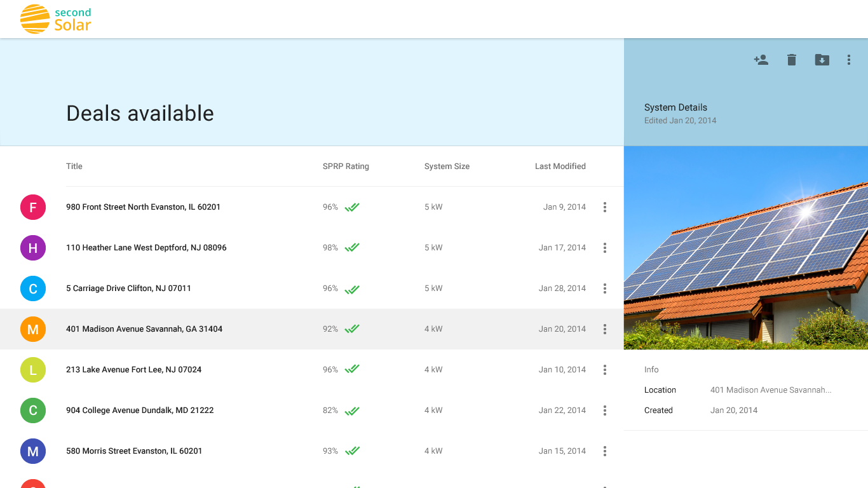Toggle selection of 580 Morris Street via avatar
The width and height of the screenshot is (868, 488).
(33, 451)
